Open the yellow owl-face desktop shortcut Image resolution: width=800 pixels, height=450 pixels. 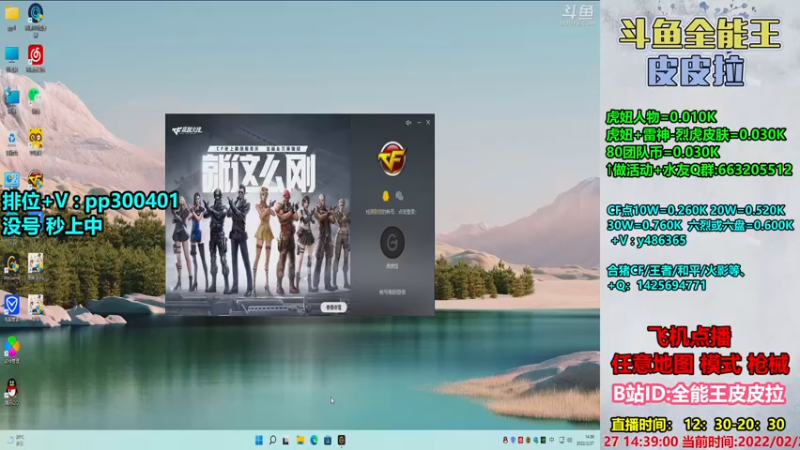[35, 138]
